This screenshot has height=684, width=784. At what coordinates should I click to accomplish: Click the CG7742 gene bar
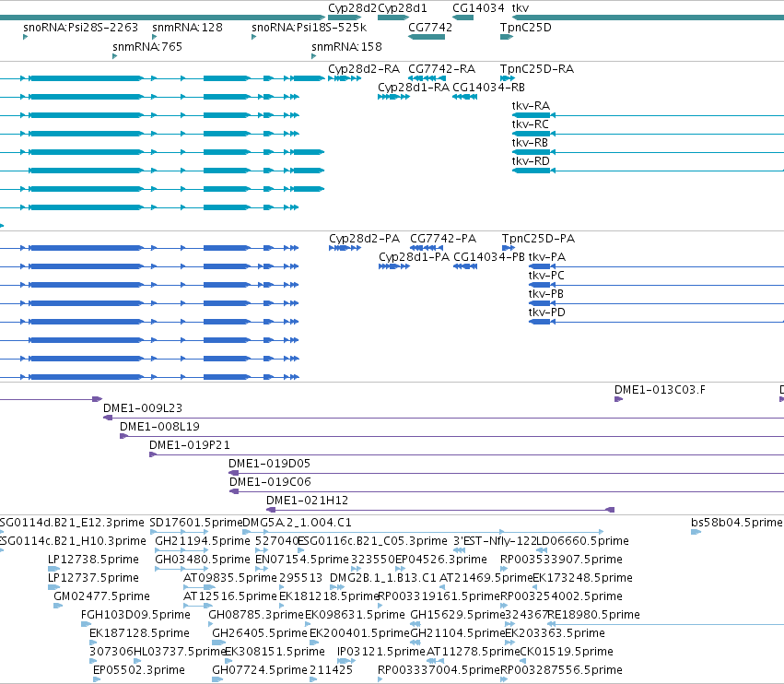(427, 37)
